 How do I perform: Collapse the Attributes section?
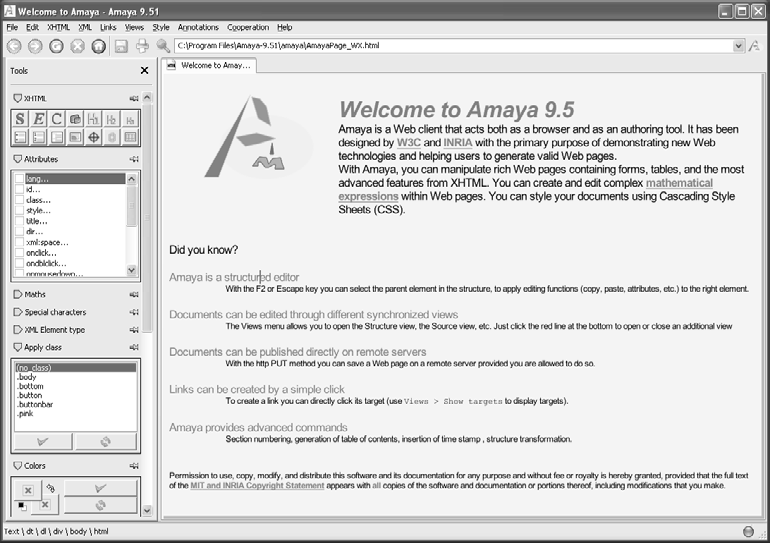[x=18, y=159]
